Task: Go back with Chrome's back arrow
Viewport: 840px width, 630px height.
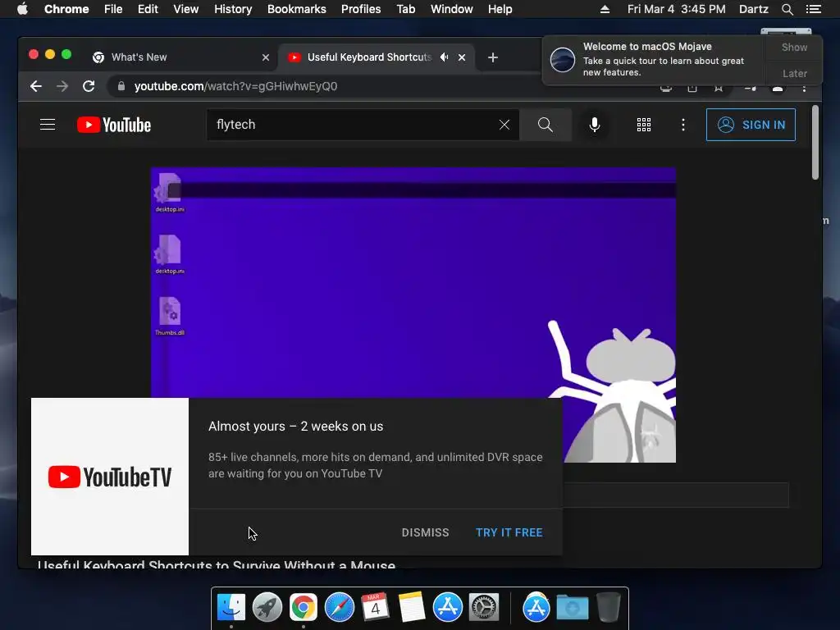Action: click(36, 86)
